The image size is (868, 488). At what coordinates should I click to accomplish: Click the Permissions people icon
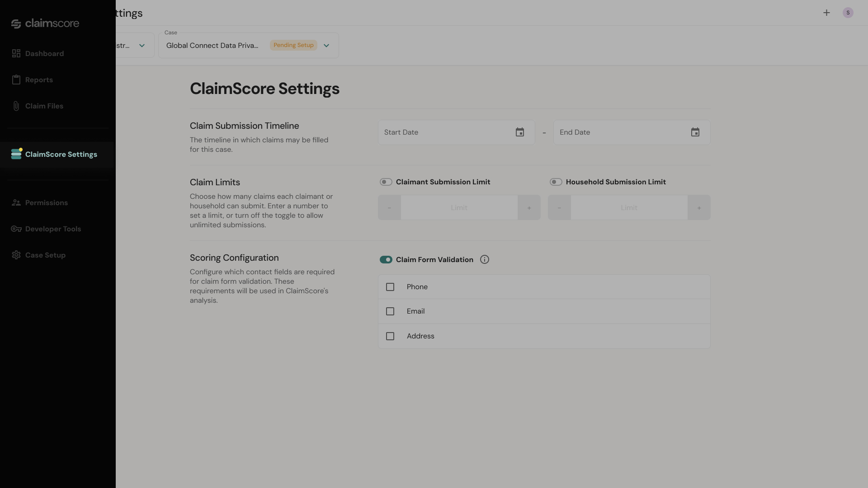coord(16,203)
